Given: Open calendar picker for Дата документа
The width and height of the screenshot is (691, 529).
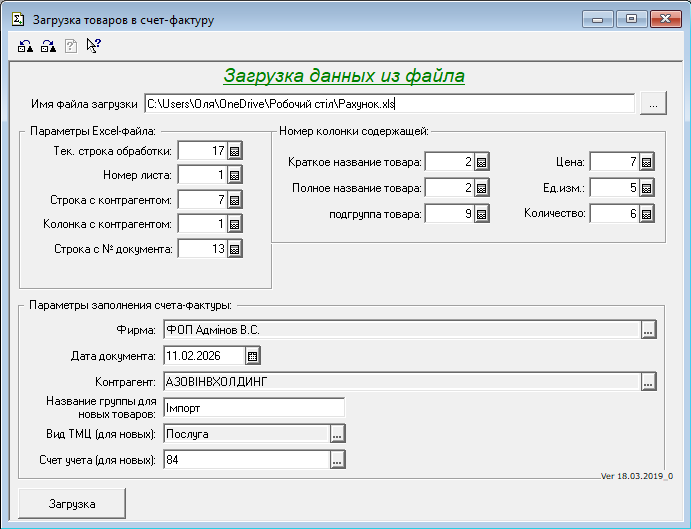Looking at the screenshot, I should tap(252, 355).
